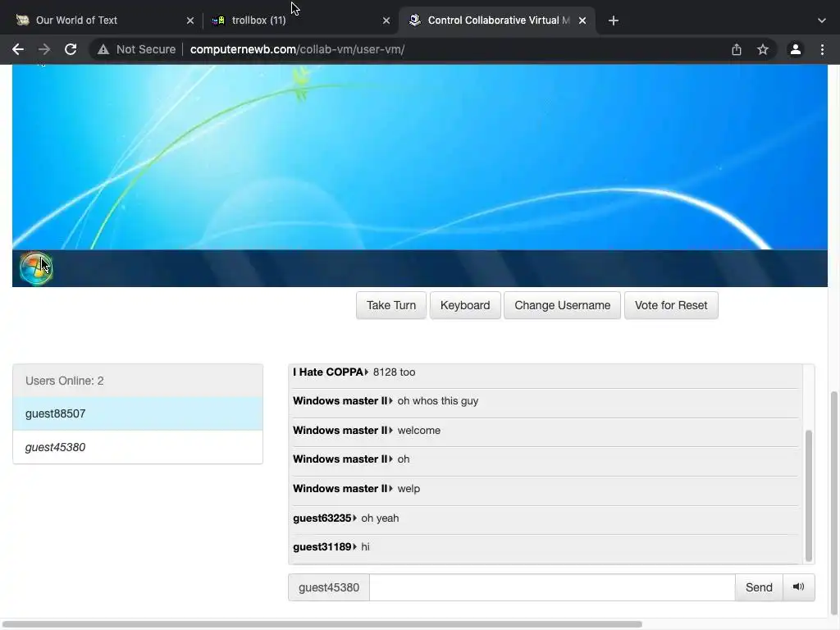Image resolution: width=840 pixels, height=630 pixels.
Task: Click the message "oh whos this guy"
Action: coord(438,400)
